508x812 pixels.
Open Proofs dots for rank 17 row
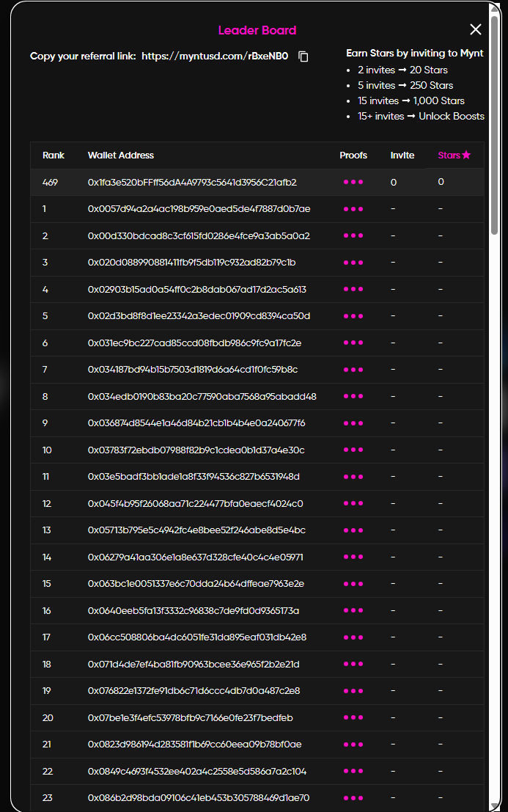tap(353, 637)
